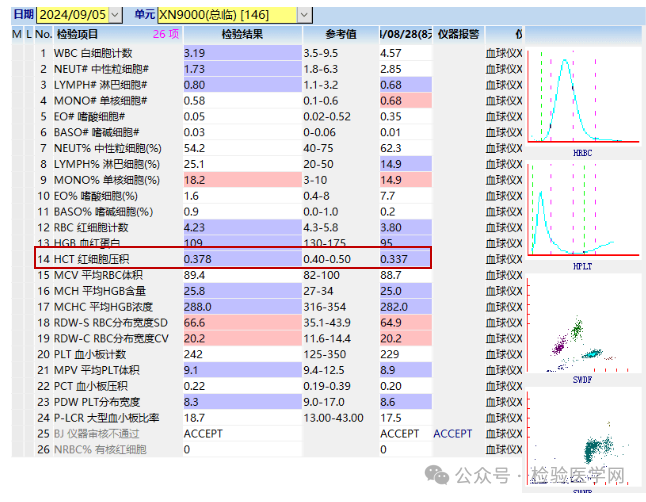Click the MCHC result value 288.0
Screen dimensions: 646x502
(198, 307)
